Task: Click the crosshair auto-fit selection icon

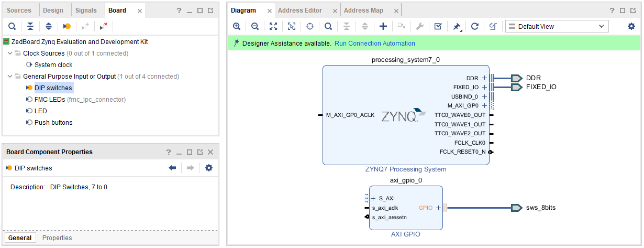Action: point(310,26)
